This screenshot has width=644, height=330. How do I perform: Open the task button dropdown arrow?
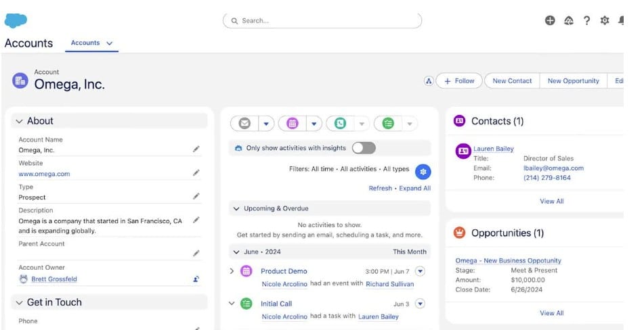tap(410, 123)
